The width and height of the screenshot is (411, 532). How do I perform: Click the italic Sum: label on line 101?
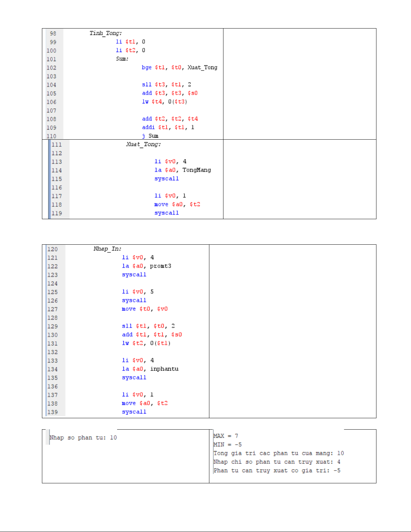pyautogui.click(x=122, y=59)
